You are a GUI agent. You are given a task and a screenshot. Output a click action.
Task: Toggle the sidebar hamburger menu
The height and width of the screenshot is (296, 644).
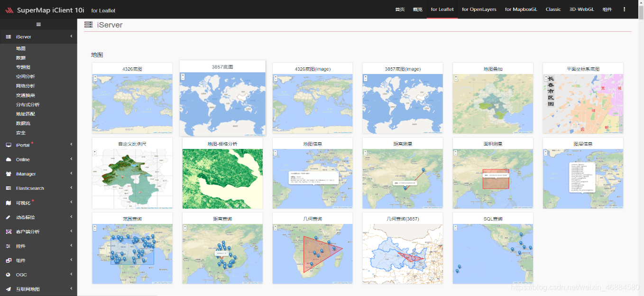[x=38, y=24]
